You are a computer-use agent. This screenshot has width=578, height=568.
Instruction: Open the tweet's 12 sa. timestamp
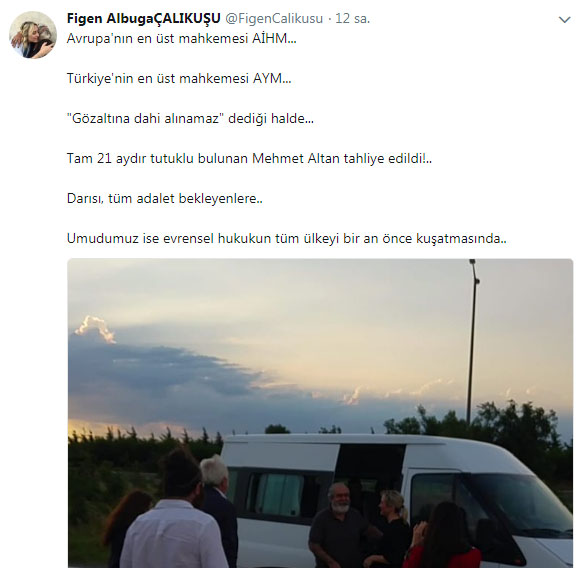(352, 18)
